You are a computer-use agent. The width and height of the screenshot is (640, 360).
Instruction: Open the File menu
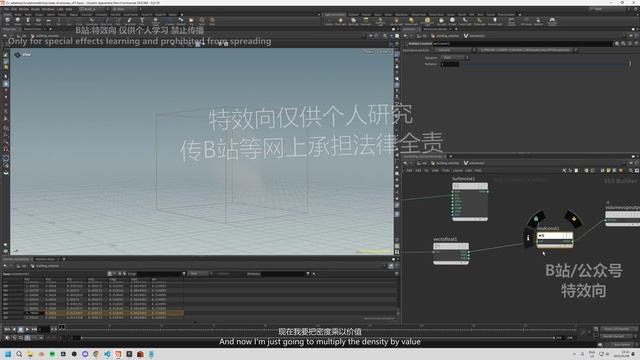(6, 9)
